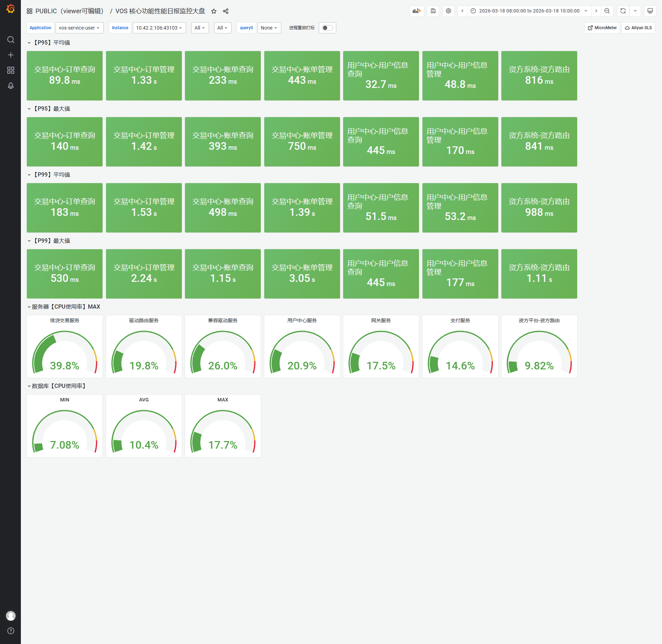
Task: Open the search dashboards icon in sidebar
Action: point(11,40)
